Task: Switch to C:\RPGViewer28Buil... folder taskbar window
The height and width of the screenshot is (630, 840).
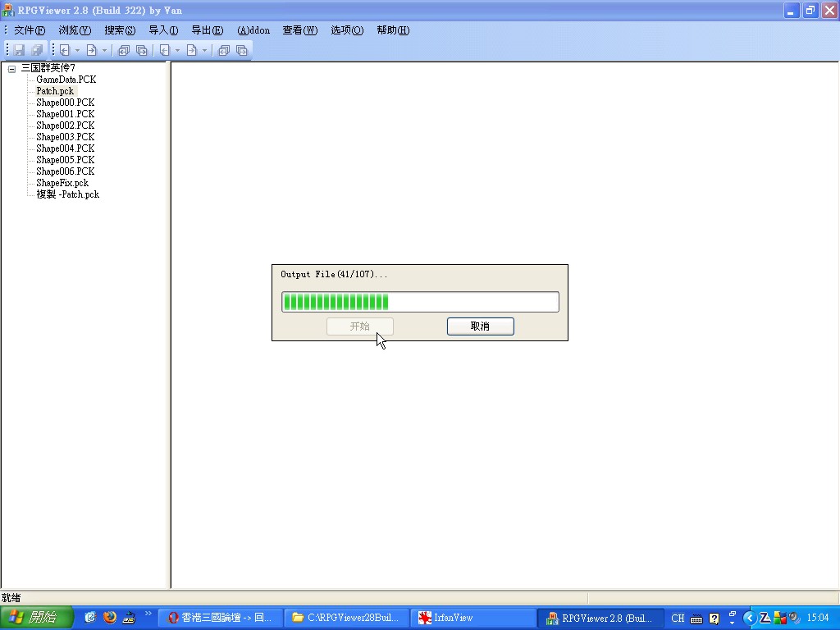Action: 346,618
